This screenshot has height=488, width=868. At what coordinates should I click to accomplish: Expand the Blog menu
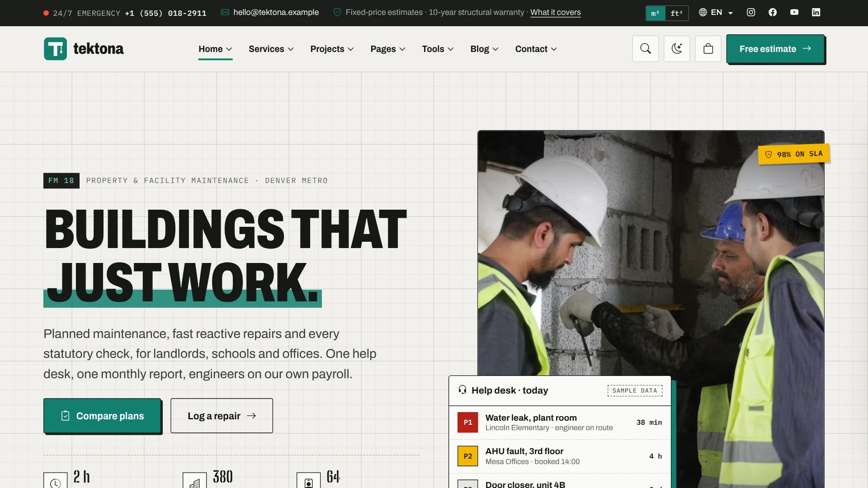485,49
